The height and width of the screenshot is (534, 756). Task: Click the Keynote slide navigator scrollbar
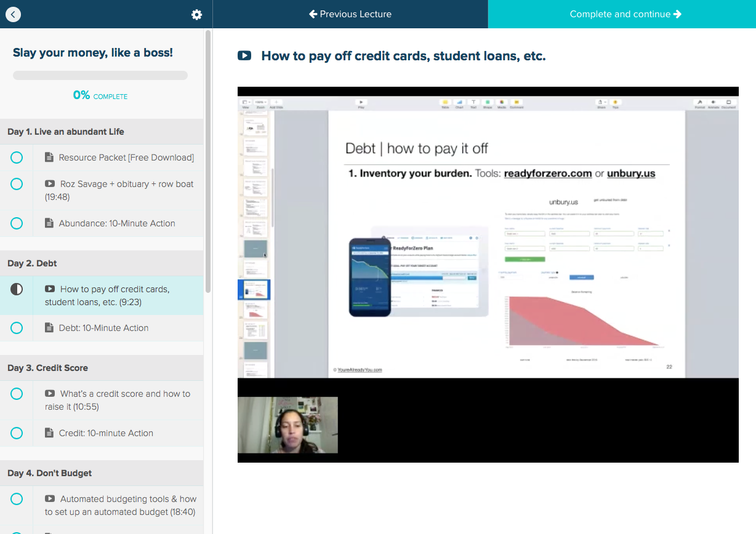pos(271,197)
